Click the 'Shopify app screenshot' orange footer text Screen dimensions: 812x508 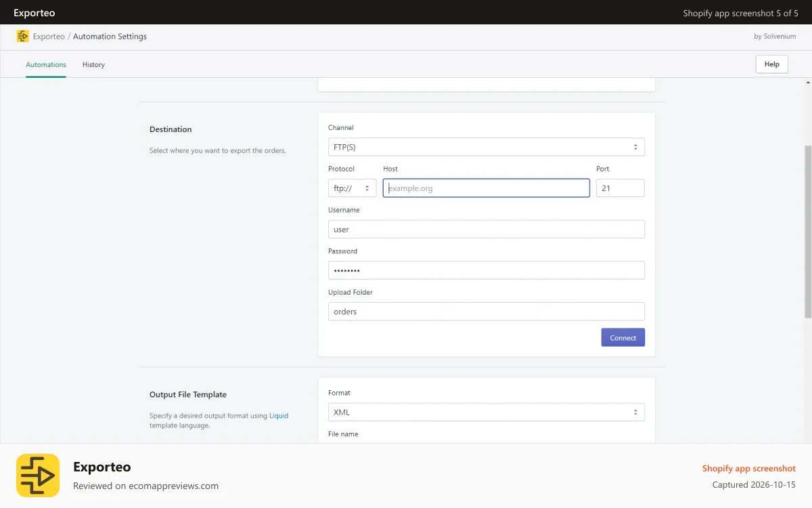[x=749, y=468]
